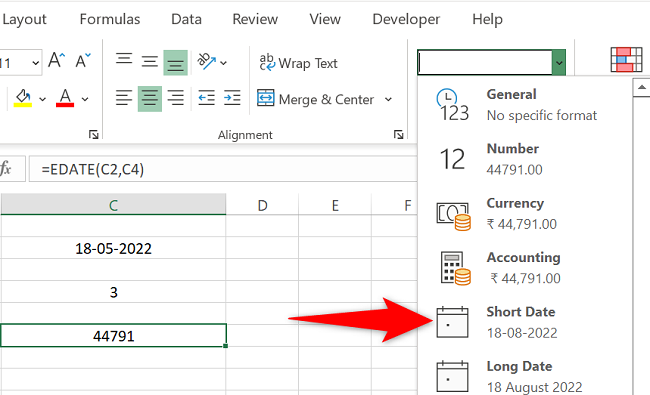Select column C header
Viewport: 650px width, 395px height.
click(x=113, y=205)
